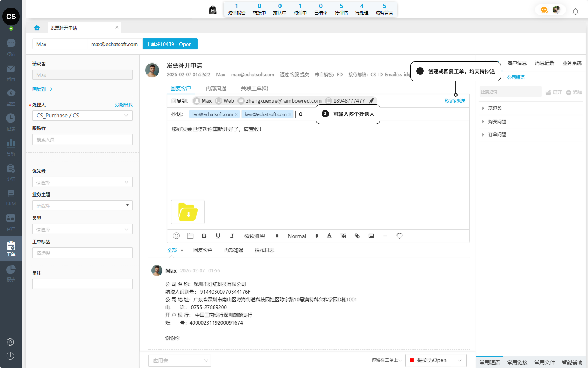
Task: Toggle bold formatting in reply editor
Action: tap(204, 236)
